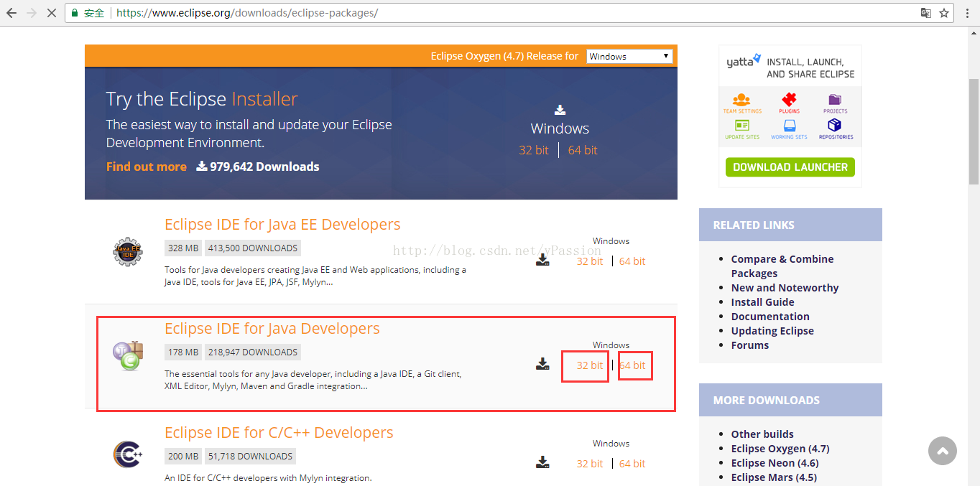The image size is (980, 486).
Task: Click the 328 MB size badge
Action: 183,248
